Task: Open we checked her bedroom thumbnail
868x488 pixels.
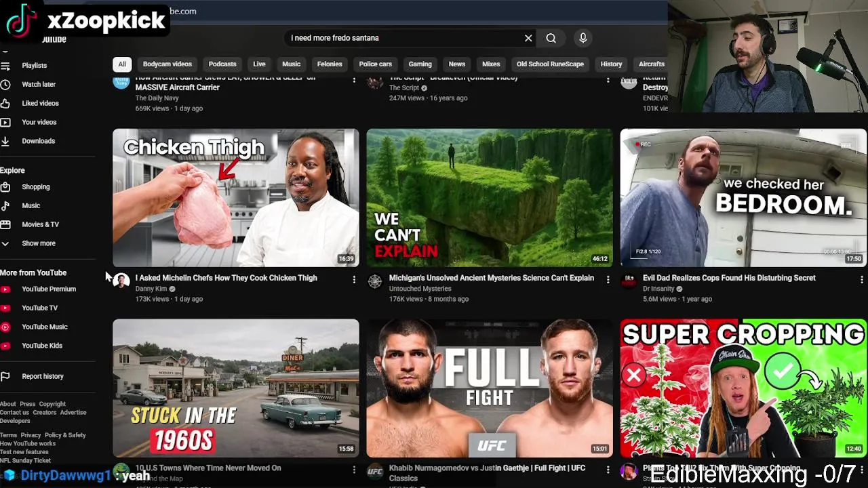Action: click(743, 198)
